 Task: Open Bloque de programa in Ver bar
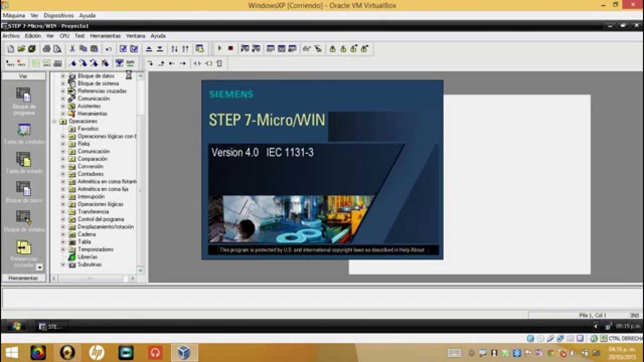[24, 101]
